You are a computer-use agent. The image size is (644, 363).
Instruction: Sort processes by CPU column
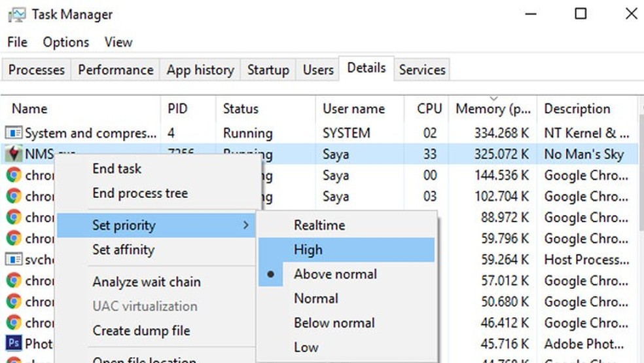(x=429, y=109)
